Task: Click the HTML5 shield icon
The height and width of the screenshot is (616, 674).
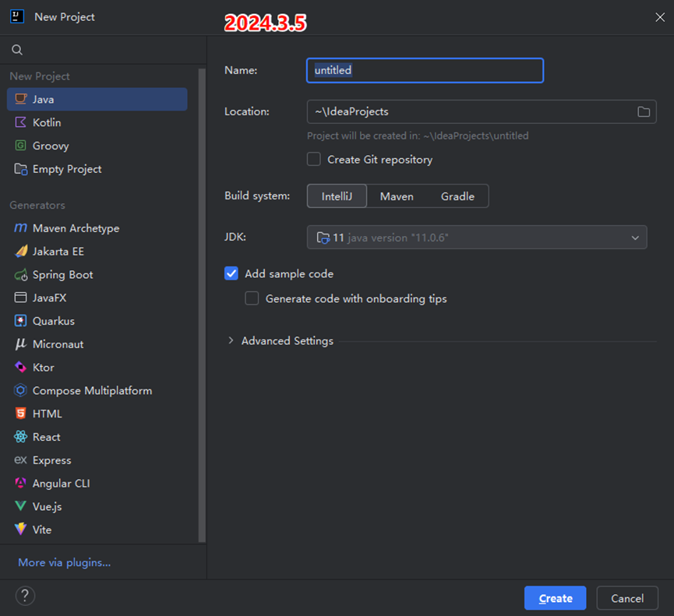Action: pyautogui.click(x=20, y=414)
